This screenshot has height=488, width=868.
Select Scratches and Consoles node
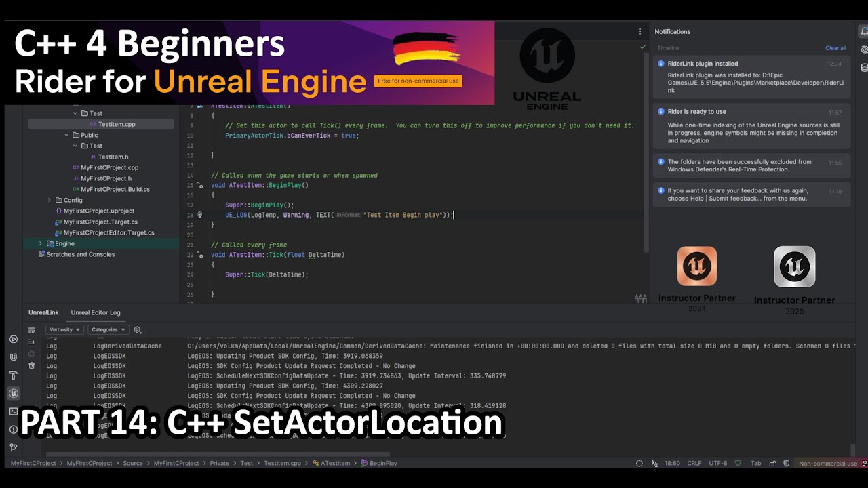pyautogui.click(x=81, y=254)
